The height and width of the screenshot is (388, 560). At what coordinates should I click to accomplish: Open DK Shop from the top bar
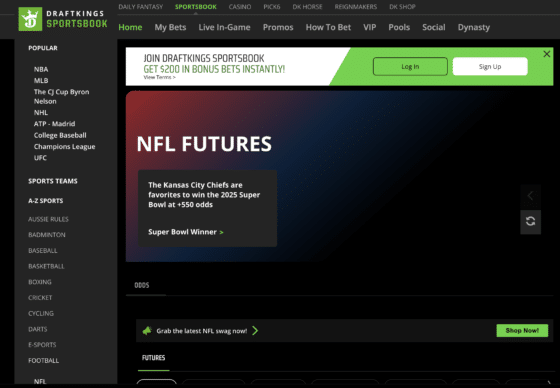[x=402, y=7]
